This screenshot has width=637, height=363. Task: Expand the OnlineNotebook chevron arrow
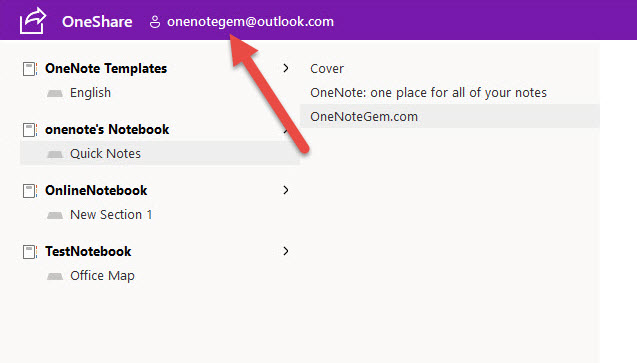286,190
